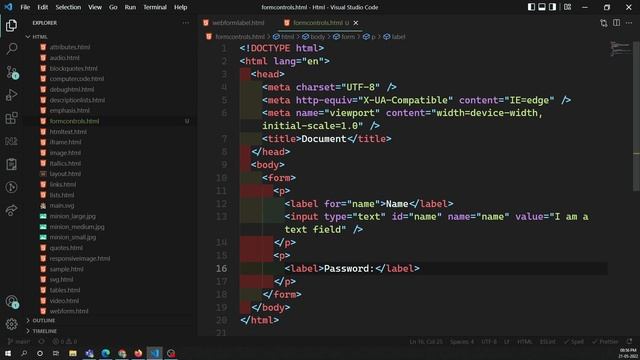Open the Selection menu
This screenshot has width=640, height=360.
(68, 7)
